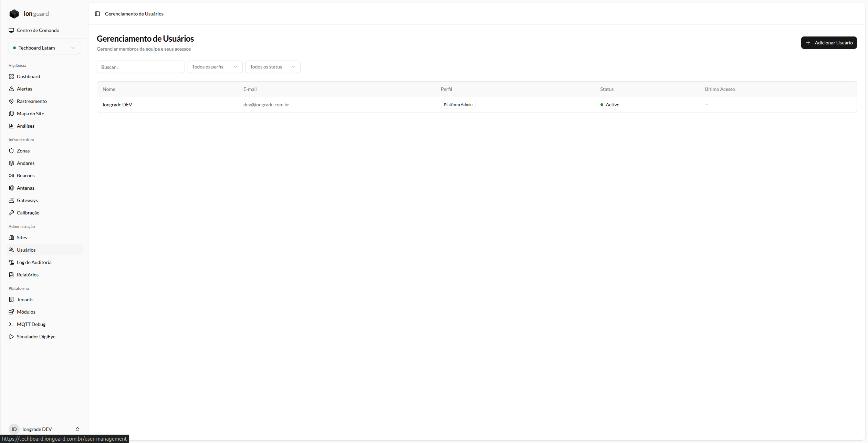This screenshot has height=443, width=868.
Task: Click the Status column header
Action: click(607, 89)
